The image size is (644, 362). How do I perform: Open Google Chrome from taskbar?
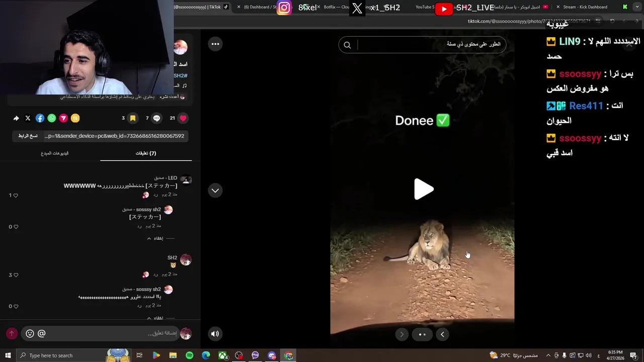point(288,355)
